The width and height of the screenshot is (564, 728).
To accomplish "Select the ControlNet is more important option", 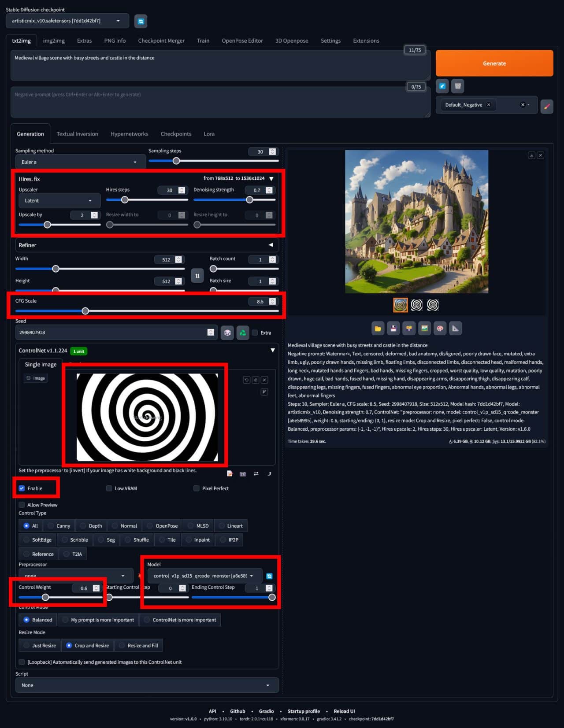I will 147,620.
